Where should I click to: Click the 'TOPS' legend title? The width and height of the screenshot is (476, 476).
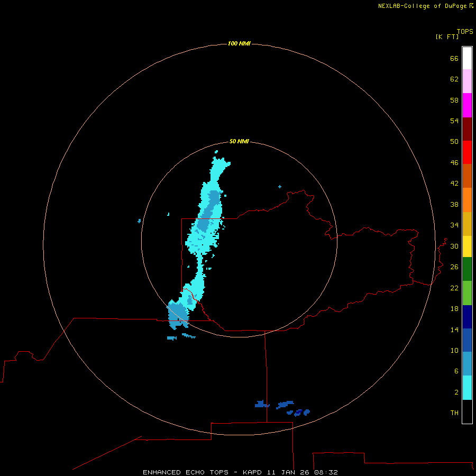click(x=465, y=31)
